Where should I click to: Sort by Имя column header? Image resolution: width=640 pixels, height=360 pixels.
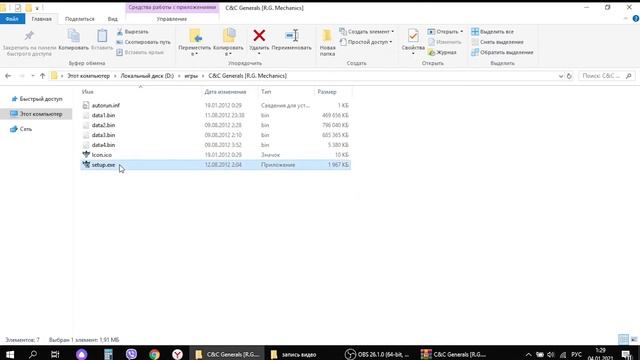click(88, 92)
